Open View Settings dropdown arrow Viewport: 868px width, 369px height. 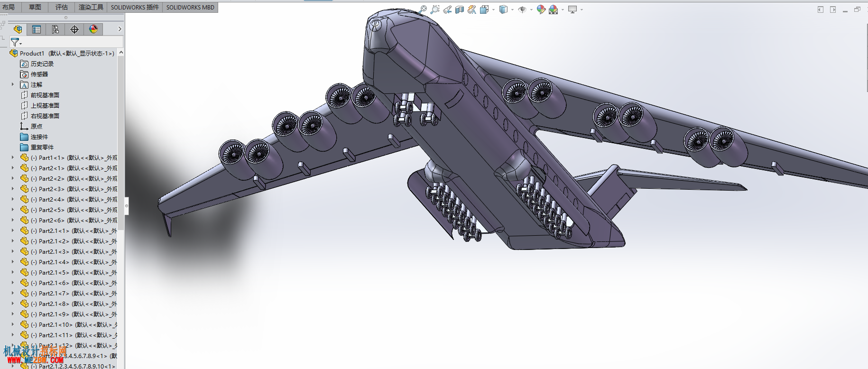tap(582, 9)
